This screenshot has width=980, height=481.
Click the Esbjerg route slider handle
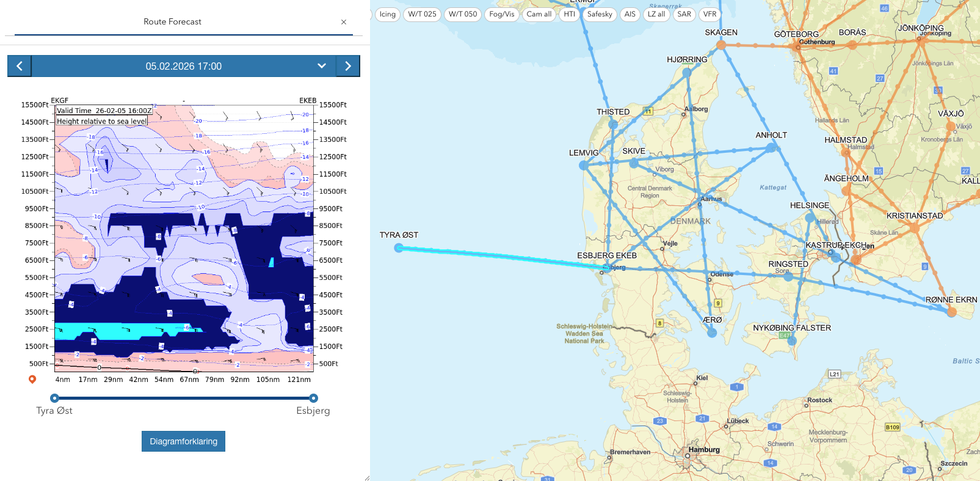point(313,398)
